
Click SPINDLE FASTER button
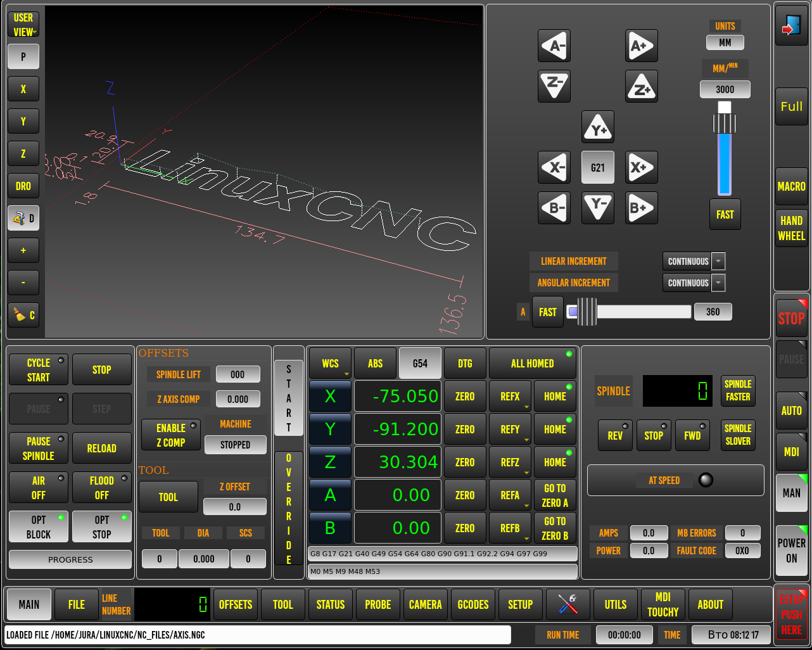click(738, 390)
